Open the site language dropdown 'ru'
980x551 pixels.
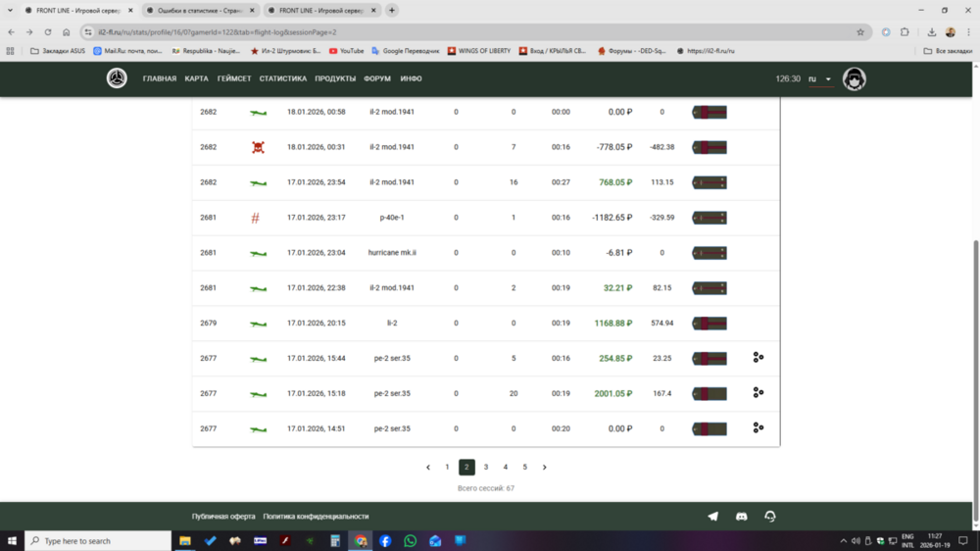[820, 78]
